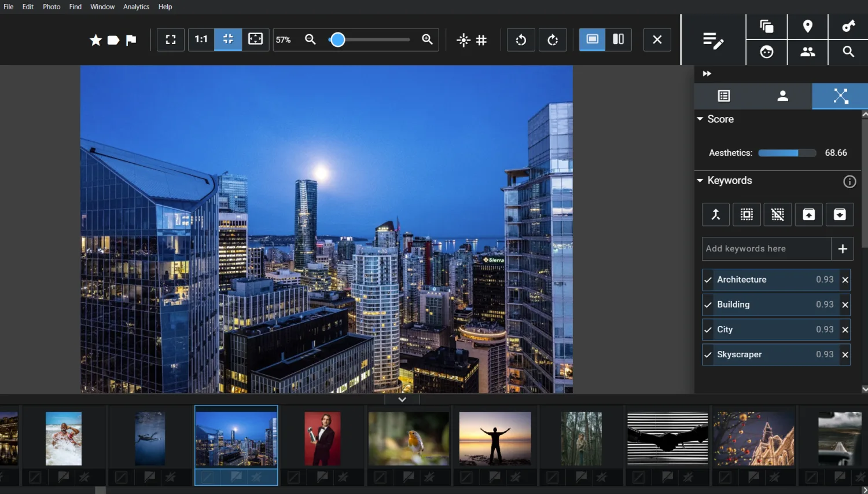Image resolution: width=868 pixels, height=494 pixels.
Task: Open the people group icon
Action: tap(808, 52)
